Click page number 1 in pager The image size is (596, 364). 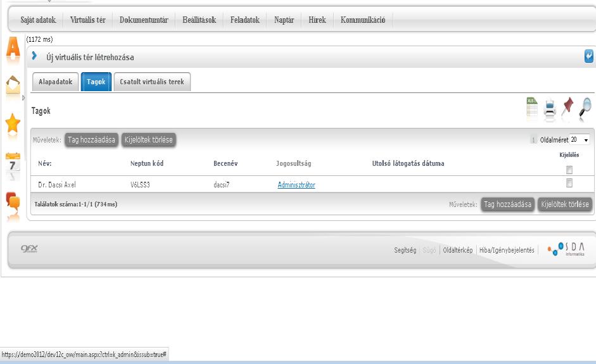point(533,140)
